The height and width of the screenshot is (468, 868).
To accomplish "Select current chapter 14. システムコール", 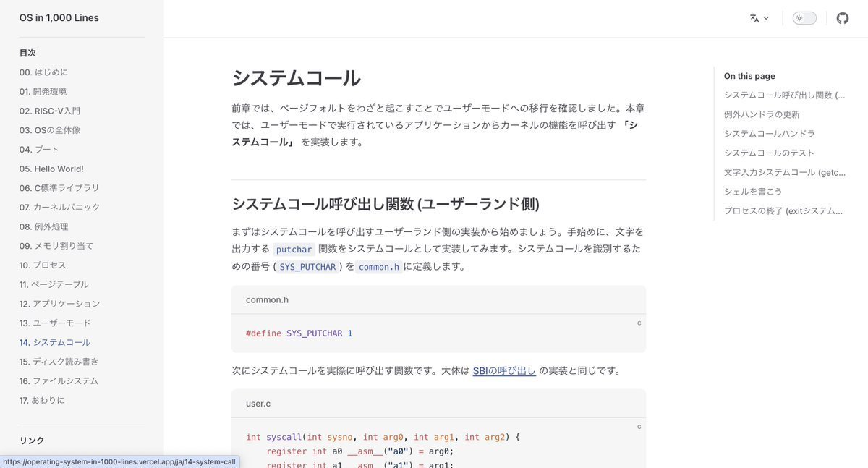I will click(55, 342).
